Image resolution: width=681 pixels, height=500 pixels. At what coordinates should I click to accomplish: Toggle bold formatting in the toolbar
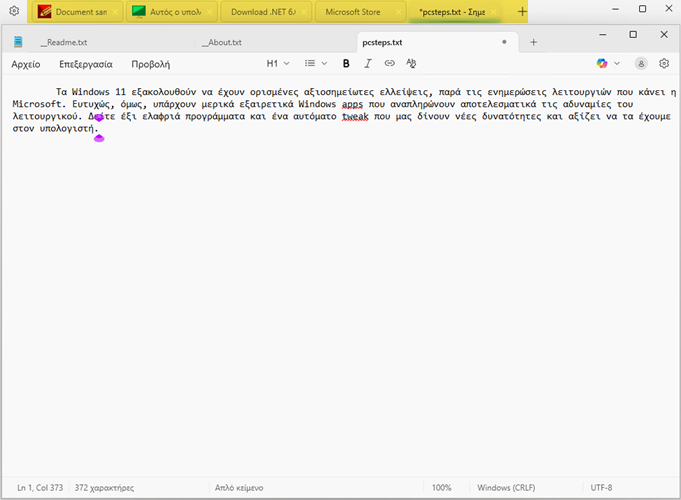[346, 63]
